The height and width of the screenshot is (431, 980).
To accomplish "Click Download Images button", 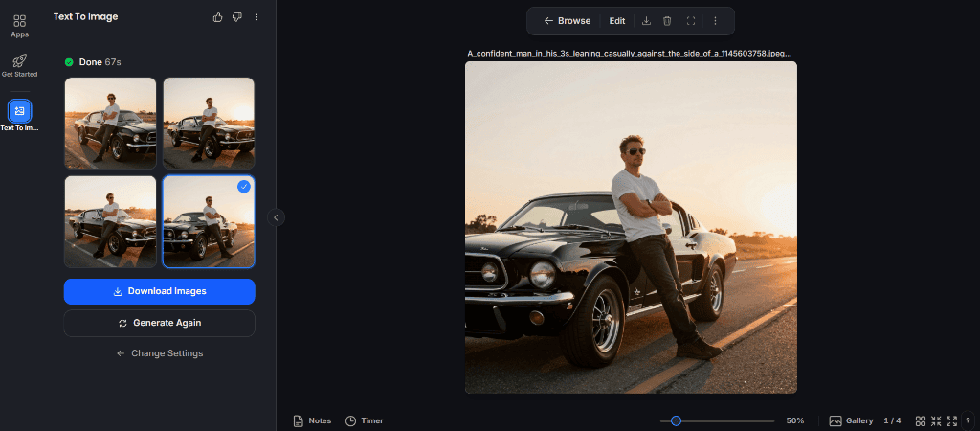I will [x=160, y=291].
